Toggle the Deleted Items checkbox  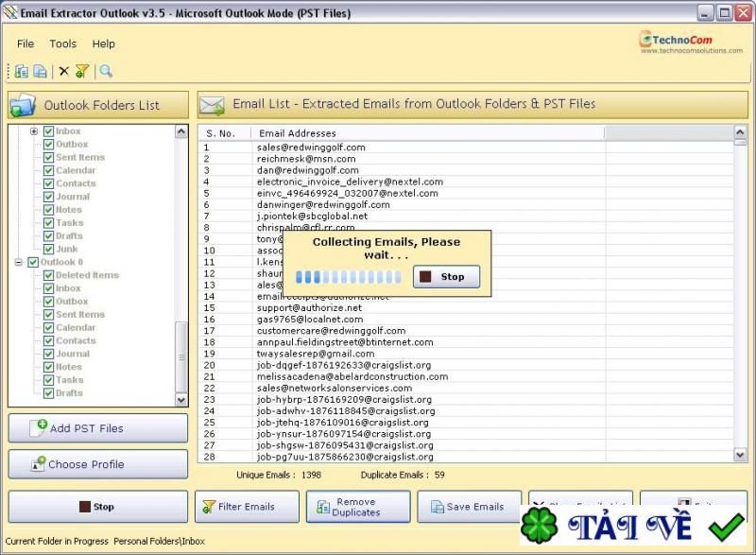click(x=48, y=275)
